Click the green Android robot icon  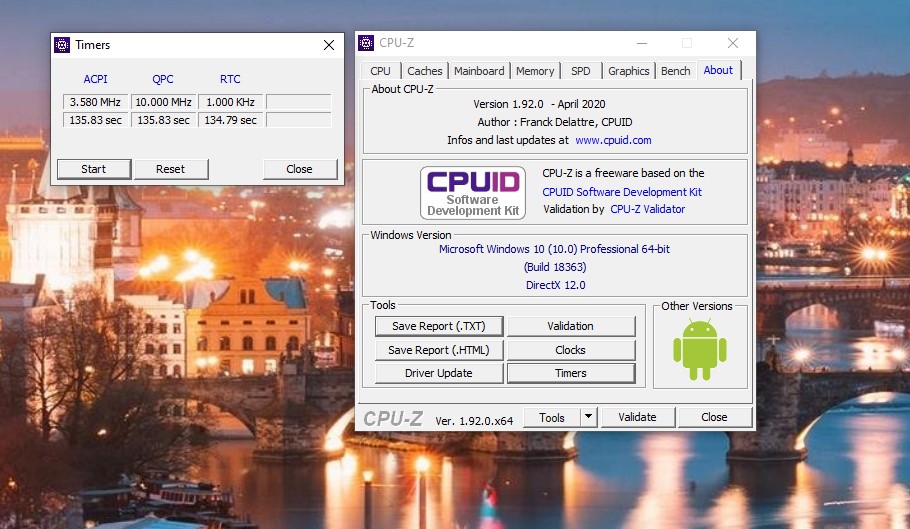point(699,350)
